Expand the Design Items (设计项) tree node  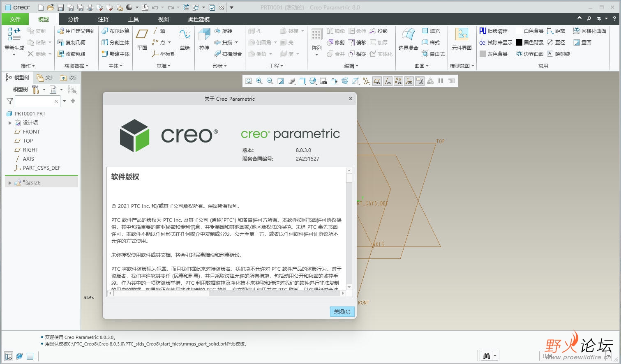click(x=10, y=123)
